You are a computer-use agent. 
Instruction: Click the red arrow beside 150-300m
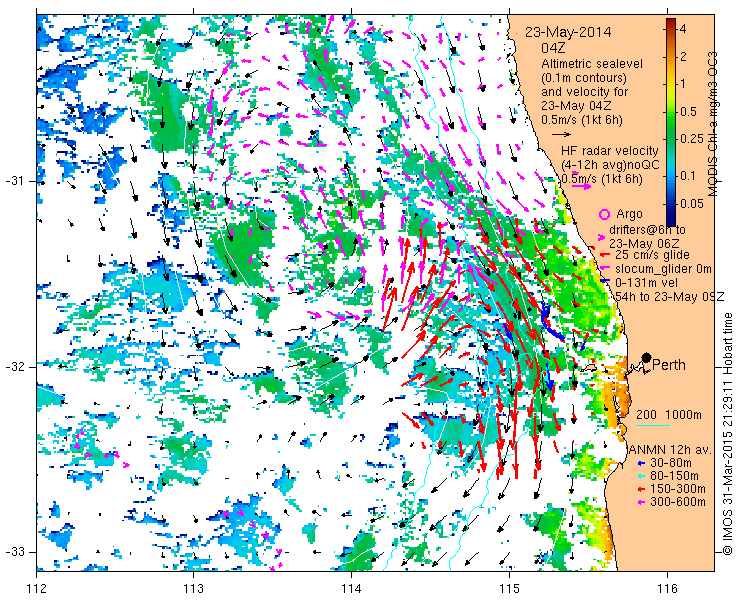641,490
